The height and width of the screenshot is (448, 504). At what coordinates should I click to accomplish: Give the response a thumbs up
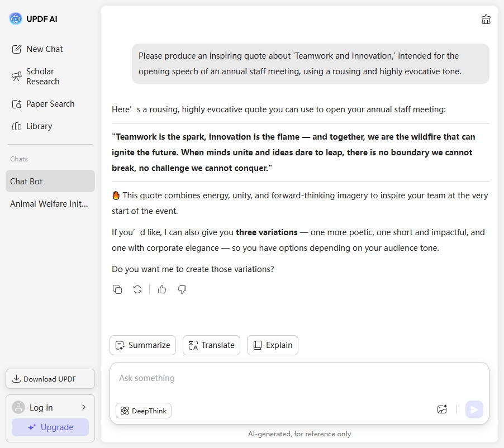click(162, 289)
